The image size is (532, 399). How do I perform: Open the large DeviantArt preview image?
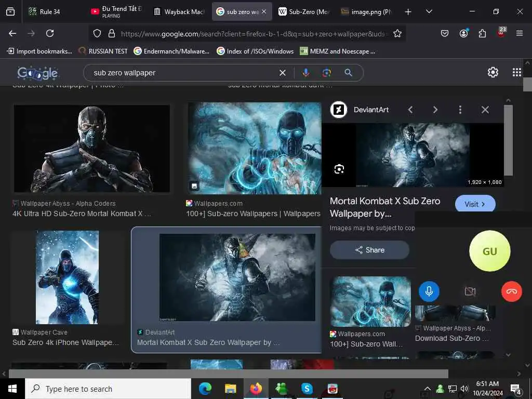click(413, 155)
